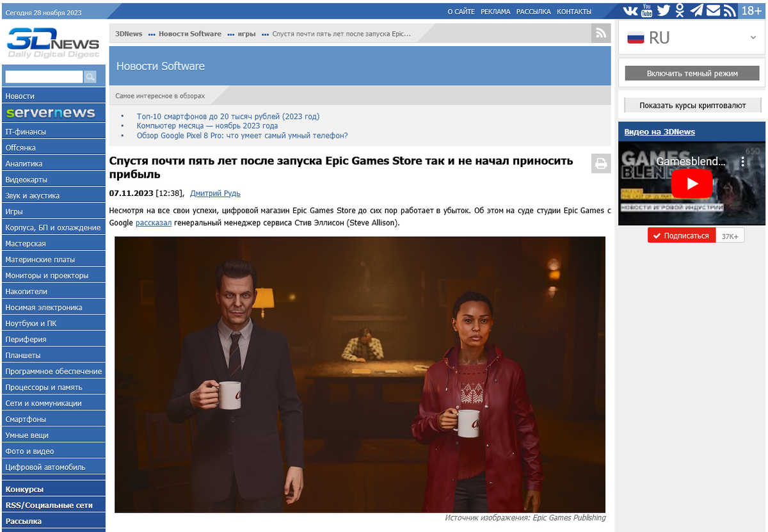Open О САЙТЕ in top menu

click(461, 12)
